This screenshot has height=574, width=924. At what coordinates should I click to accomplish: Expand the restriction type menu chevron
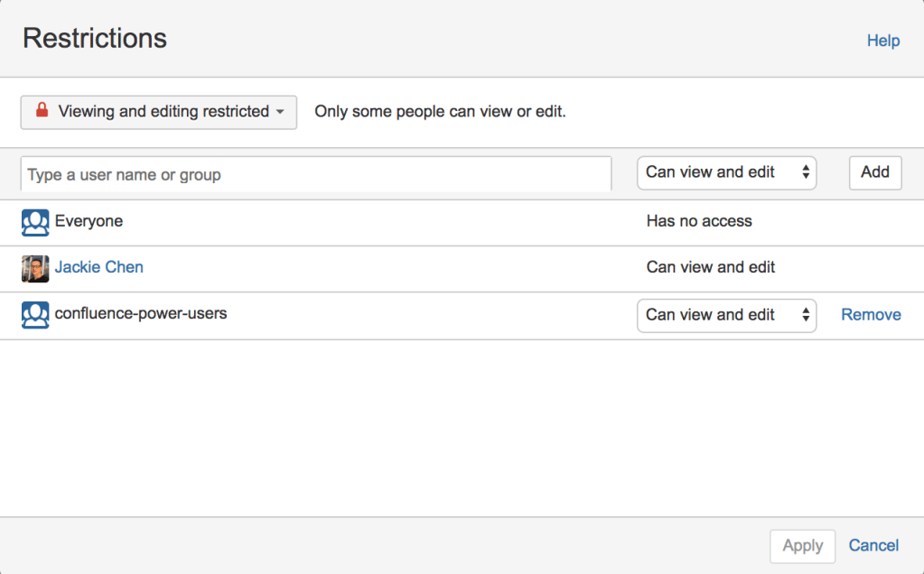tap(282, 112)
